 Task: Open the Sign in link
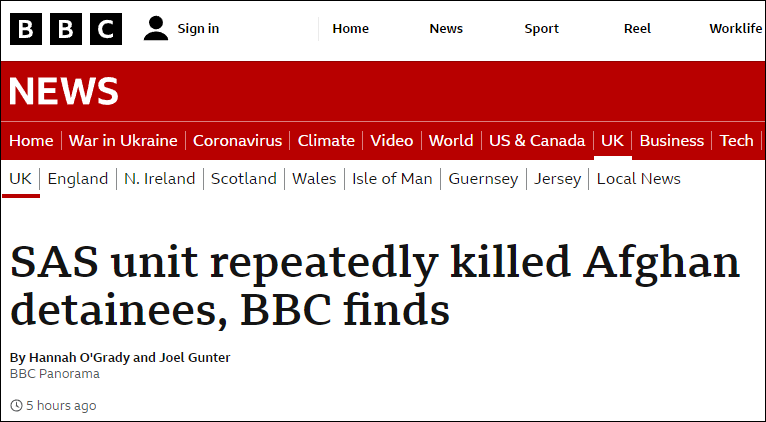198,28
